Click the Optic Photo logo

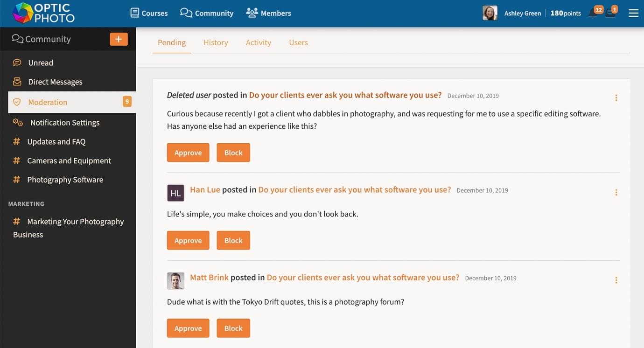click(x=43, y=13)
